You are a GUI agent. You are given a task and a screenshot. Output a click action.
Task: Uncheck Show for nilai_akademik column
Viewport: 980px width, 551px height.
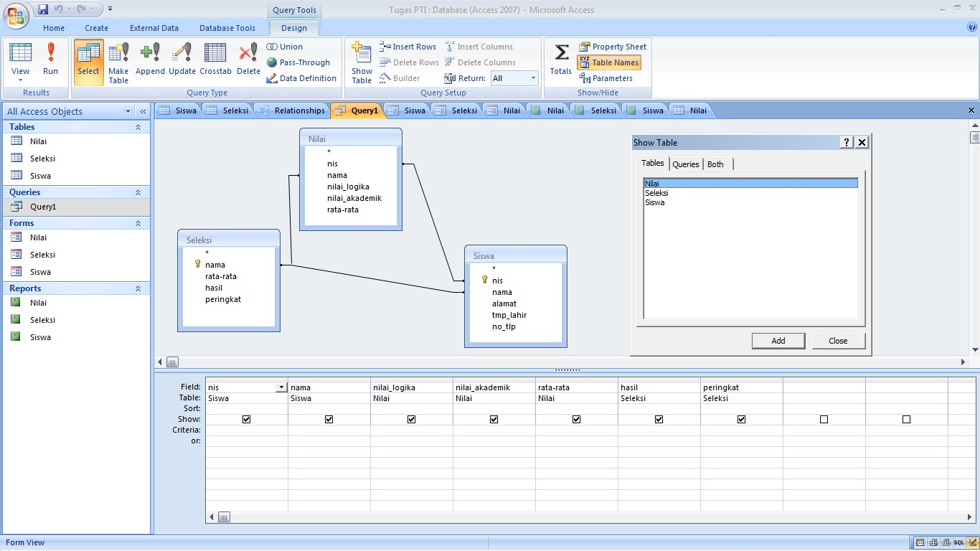pos(494,419)
